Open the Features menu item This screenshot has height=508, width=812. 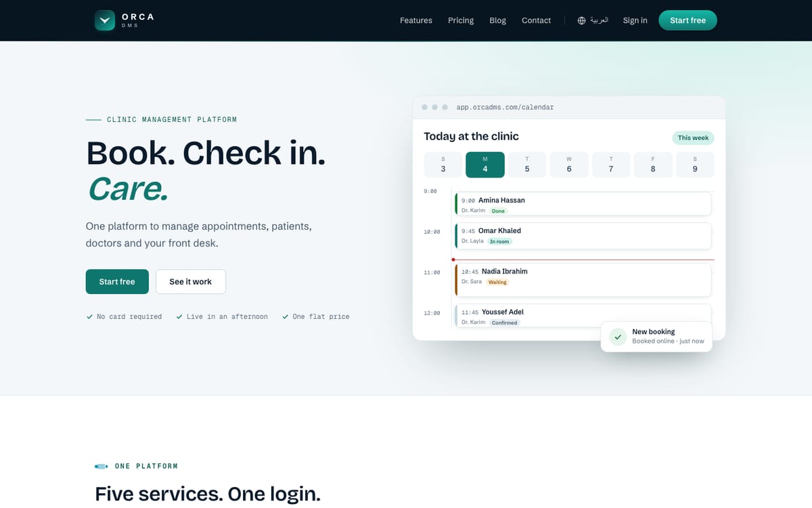click(x=416, y=20)
